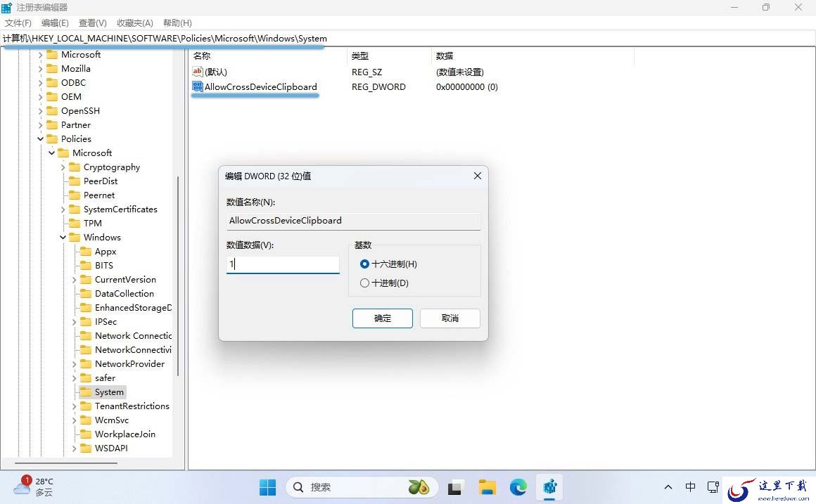Open Task View from taskbar

pos(455,487)
